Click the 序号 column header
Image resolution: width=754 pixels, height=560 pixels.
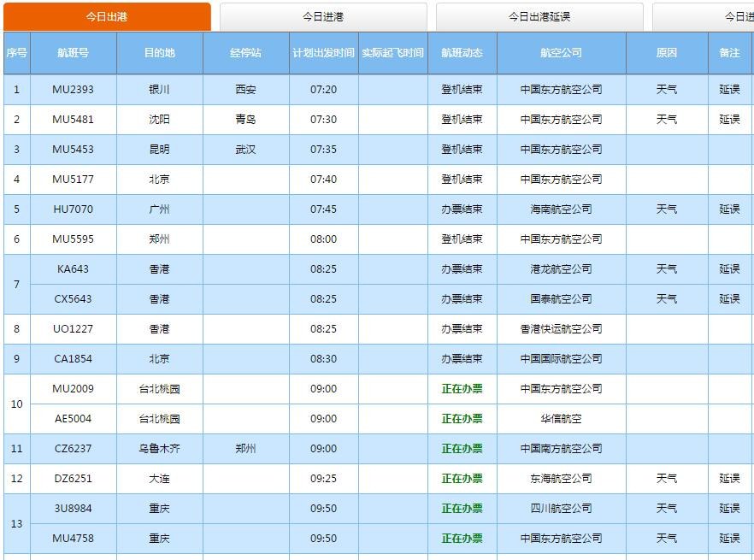pyautogui.click(x=17, y=53)
